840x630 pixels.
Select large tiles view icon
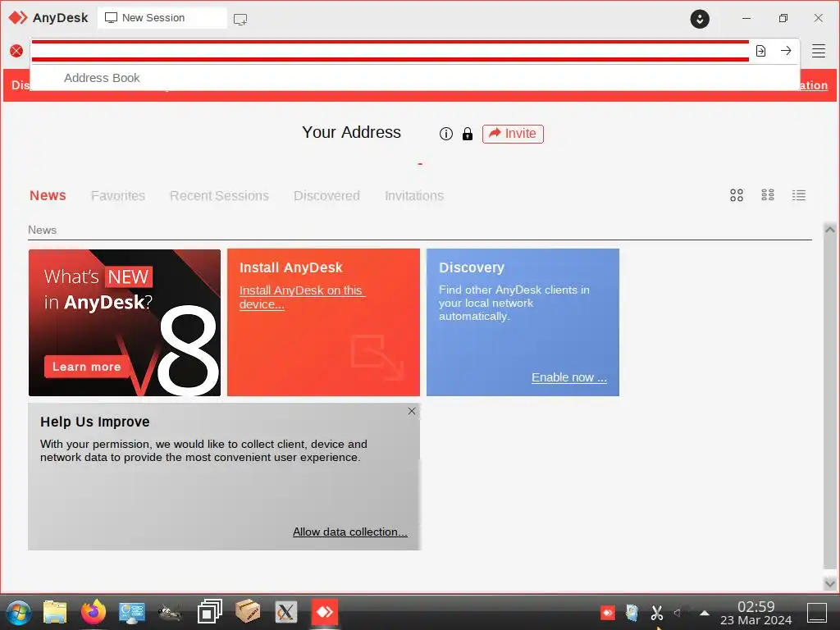click(x=736, y=195)
